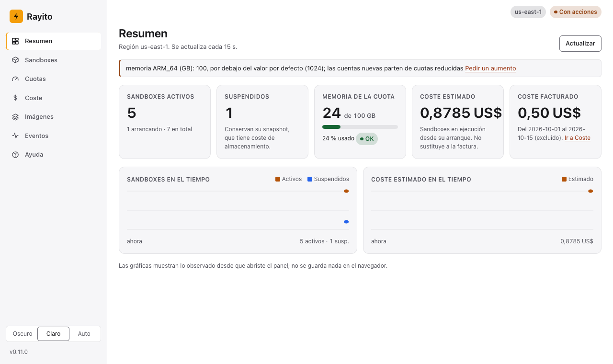The height and width of the screenshot is (364, 613).
Task: Click the Resumen dashboard grid icon
Action: click(15, 41)
